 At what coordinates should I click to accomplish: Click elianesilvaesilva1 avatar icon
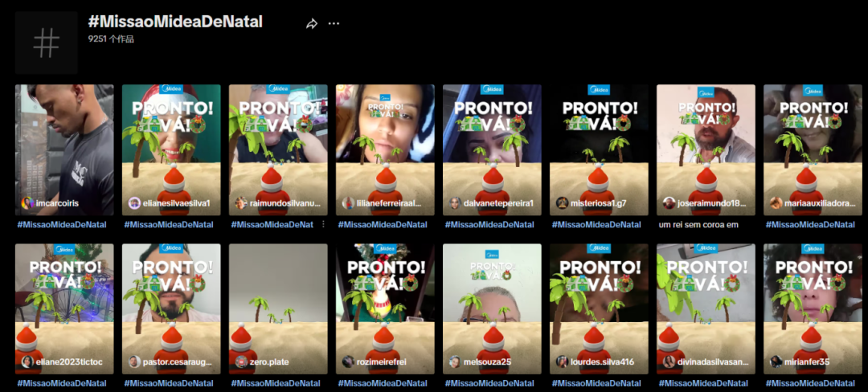(134, 203)
